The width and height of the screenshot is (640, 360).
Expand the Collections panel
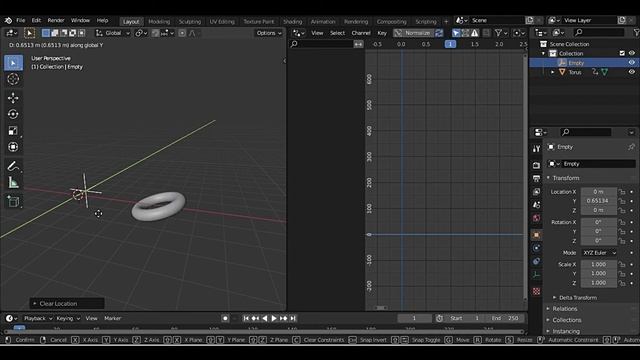point(567,320)
